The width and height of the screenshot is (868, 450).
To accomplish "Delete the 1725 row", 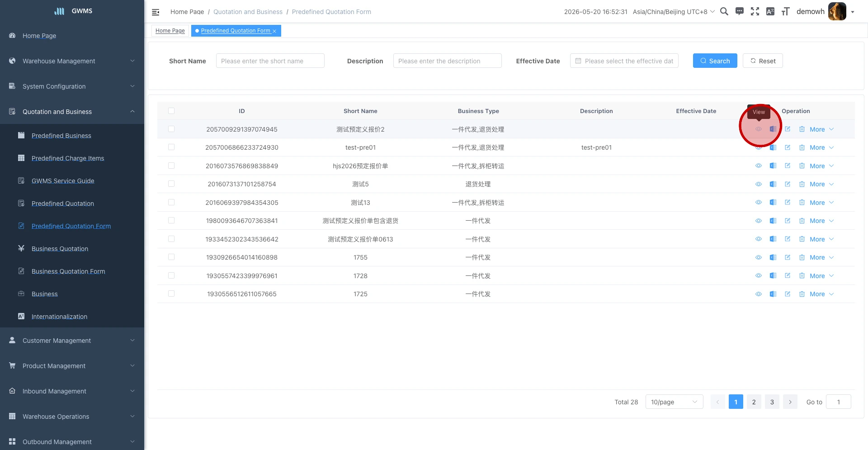I will pyautogui.click(x=802, y=294).
